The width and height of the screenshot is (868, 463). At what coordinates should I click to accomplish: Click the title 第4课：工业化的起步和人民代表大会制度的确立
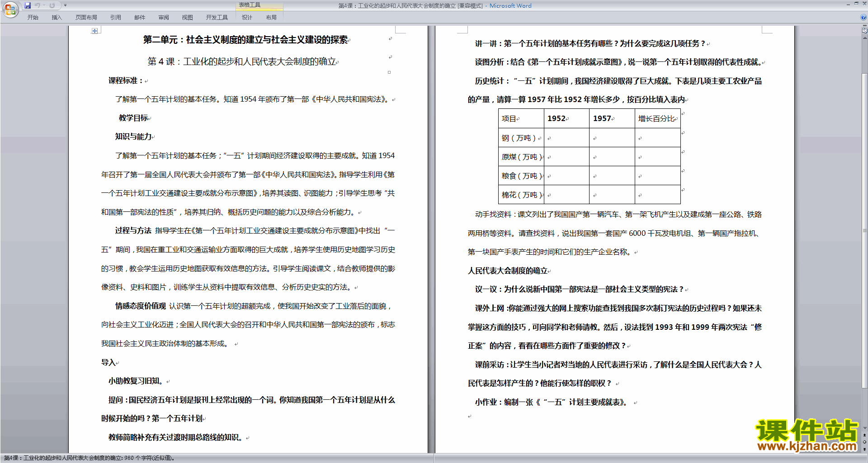click(242, 61)
